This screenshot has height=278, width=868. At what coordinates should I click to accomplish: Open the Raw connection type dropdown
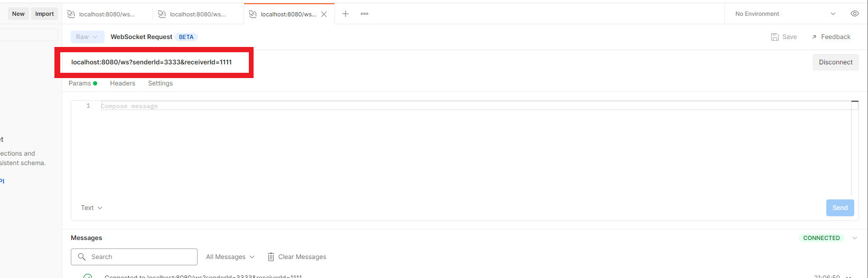[x=87, y=37]
